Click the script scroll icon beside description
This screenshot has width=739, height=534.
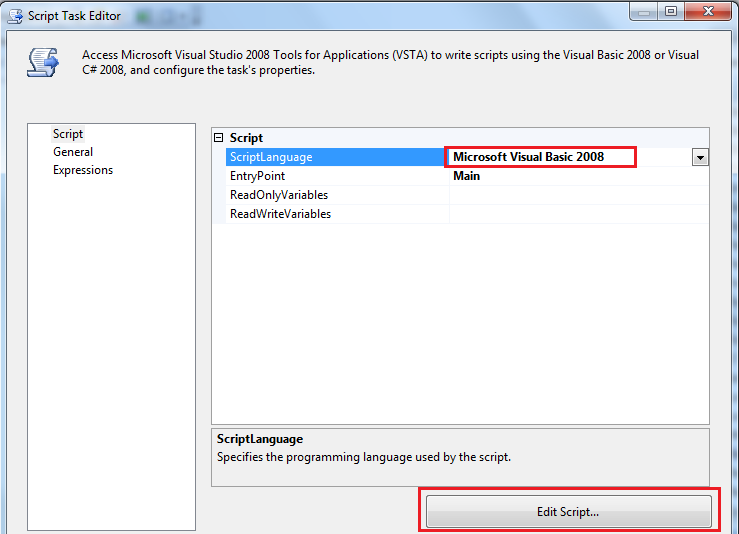(x=42, y=62)
